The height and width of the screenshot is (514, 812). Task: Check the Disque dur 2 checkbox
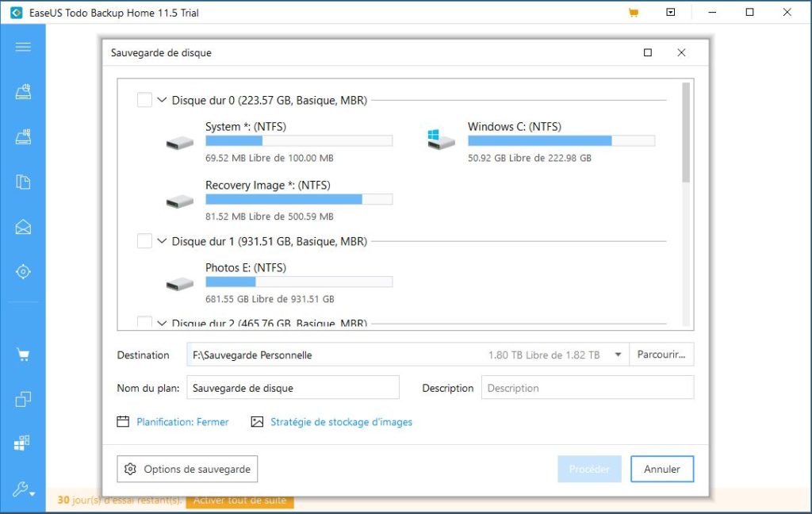click(144, 321)
